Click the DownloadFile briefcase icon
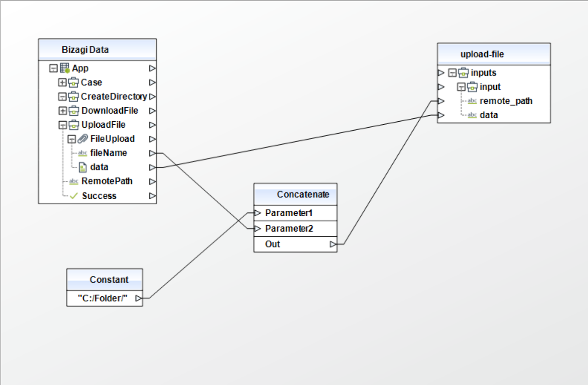Image resolution: width=588 pixels, height=385 pixels. (73, 111)
